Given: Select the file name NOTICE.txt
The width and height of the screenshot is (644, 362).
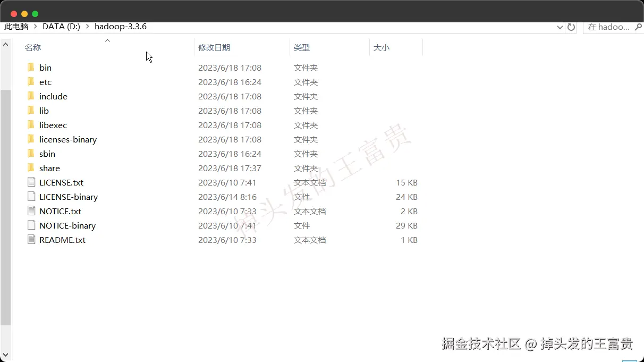Looking at the screenshot, I should pos(60,211).
